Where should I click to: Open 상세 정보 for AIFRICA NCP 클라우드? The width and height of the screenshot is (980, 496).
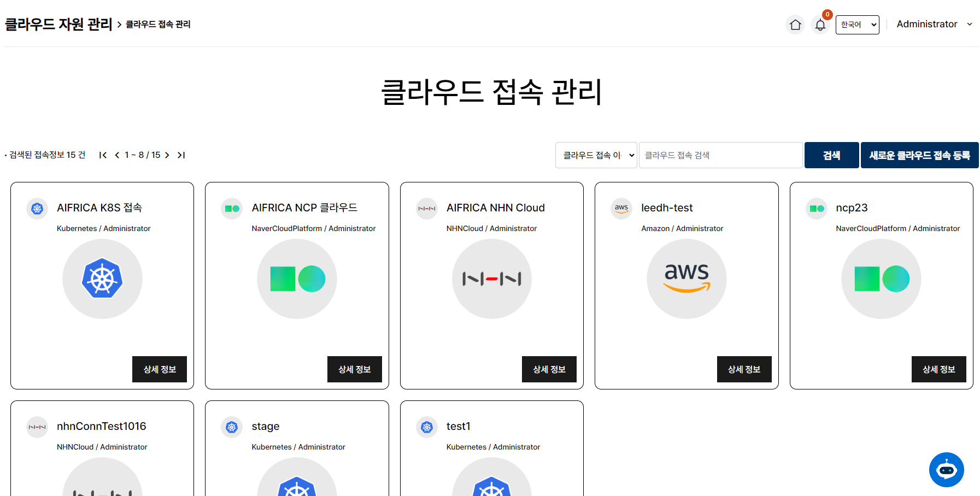(x=354, y=369)
